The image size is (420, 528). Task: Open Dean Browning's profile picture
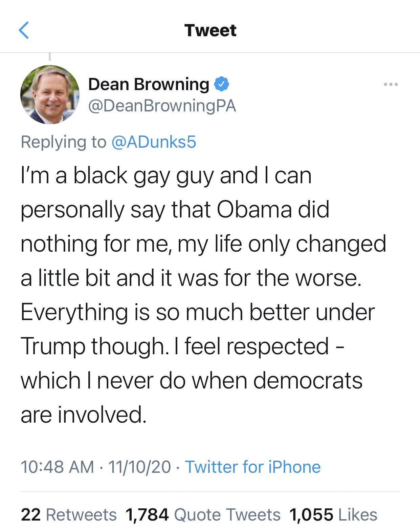50,94
